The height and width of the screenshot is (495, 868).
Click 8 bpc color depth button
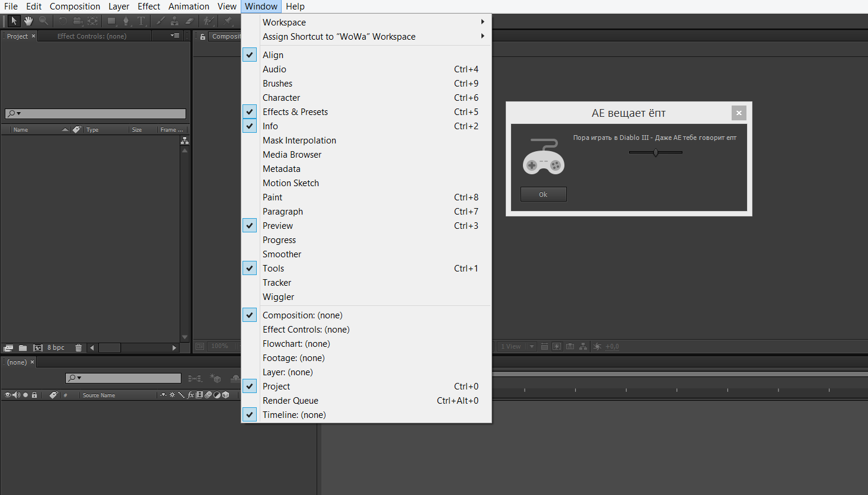pos(56,348)
